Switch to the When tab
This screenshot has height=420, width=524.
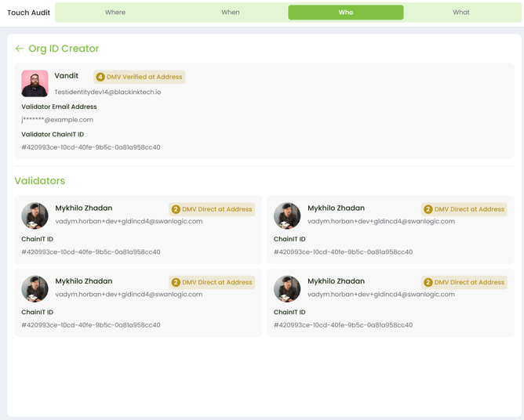231,13
